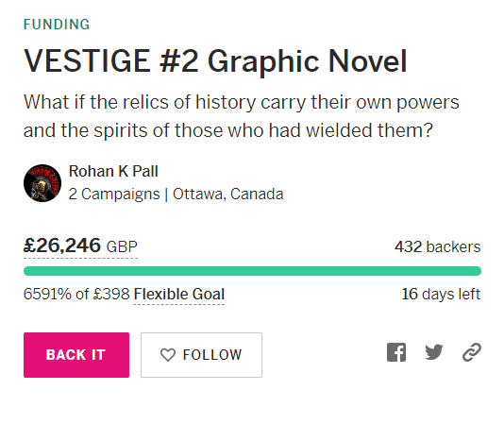Screen dimensions: 504x424
Task: Click the VESTIGE #2 Graphic Novel title
Action: (215, 61)
